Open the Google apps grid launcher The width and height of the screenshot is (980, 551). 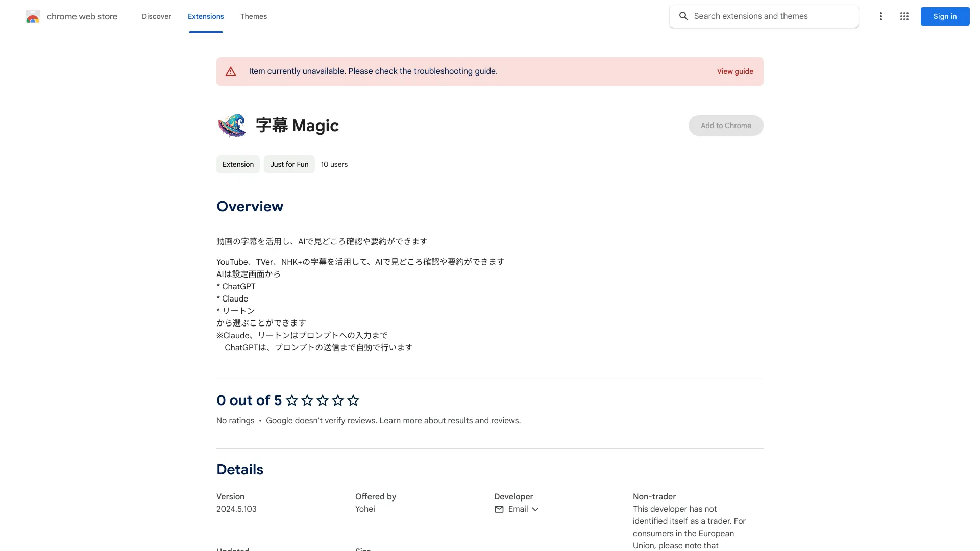point(904,16)
